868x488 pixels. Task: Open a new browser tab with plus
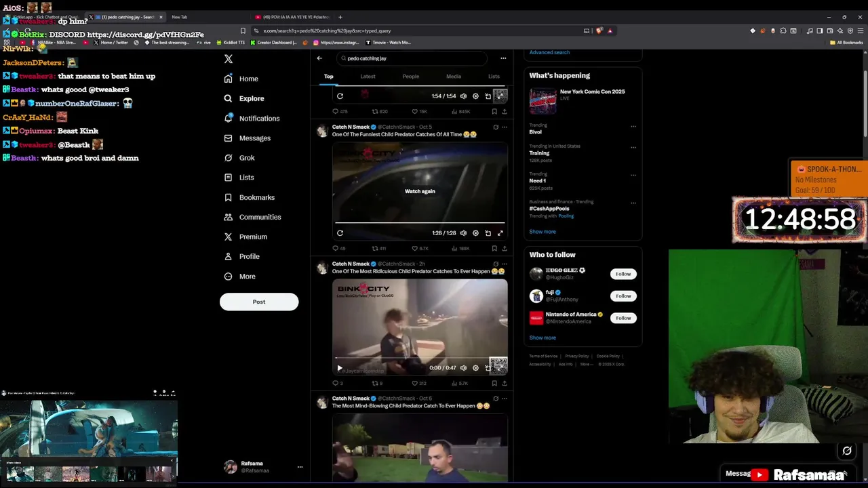pos(340,17)
